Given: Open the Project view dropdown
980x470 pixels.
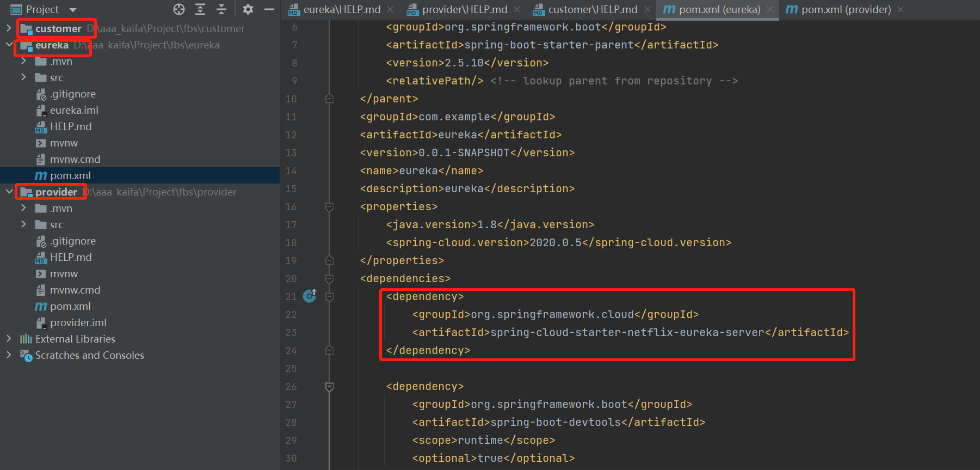Looking at the screenshot, I should [x=73, y=10].
